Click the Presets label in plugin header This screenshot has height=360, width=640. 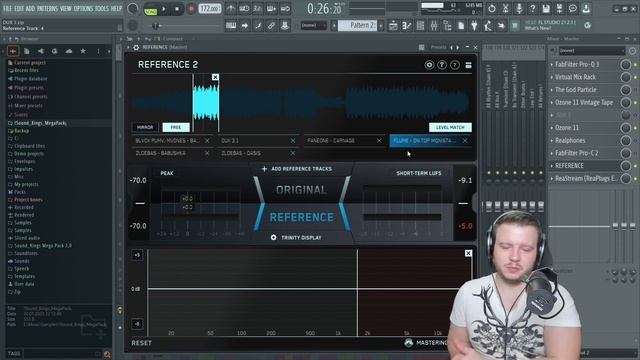click(438, 47)
